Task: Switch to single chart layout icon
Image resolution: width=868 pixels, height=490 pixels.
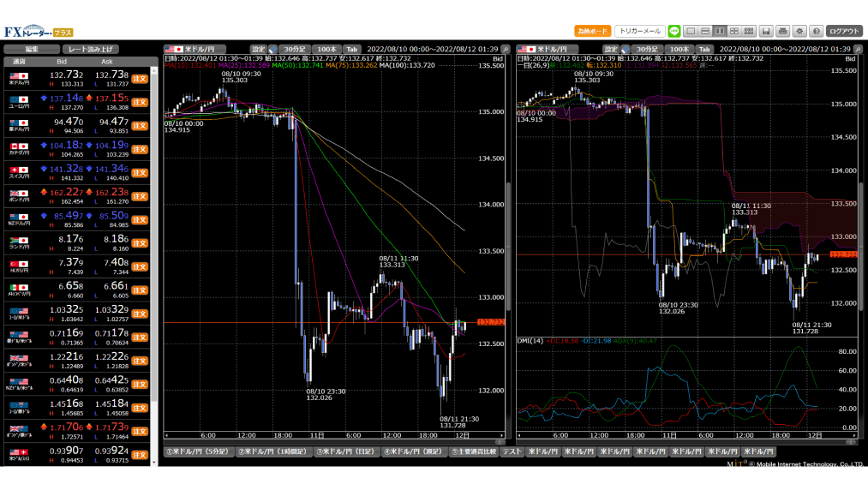Action: [691, 32]
